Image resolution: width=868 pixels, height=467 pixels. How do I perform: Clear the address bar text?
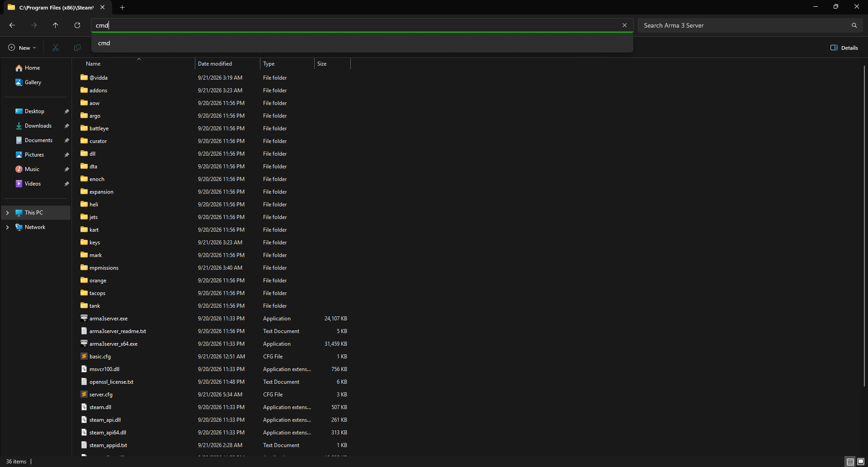point(624,25)
